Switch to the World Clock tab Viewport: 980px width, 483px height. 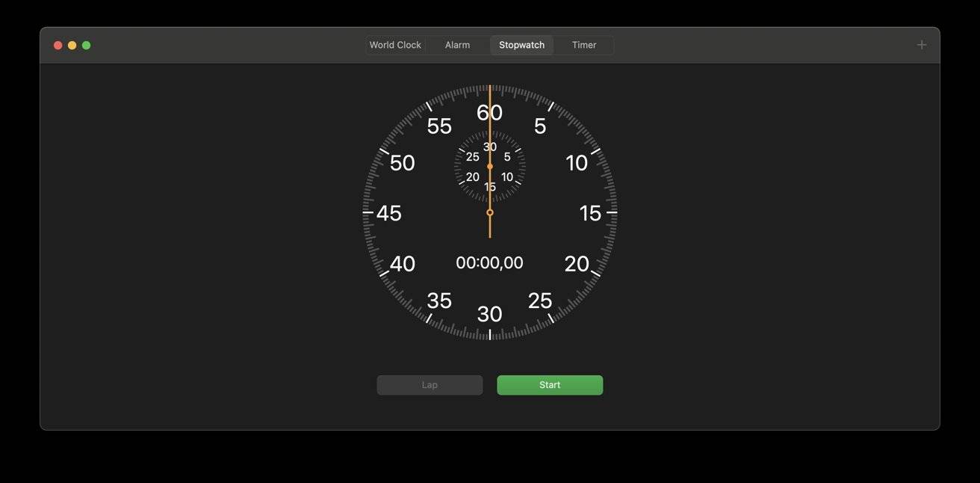point(395,45)
